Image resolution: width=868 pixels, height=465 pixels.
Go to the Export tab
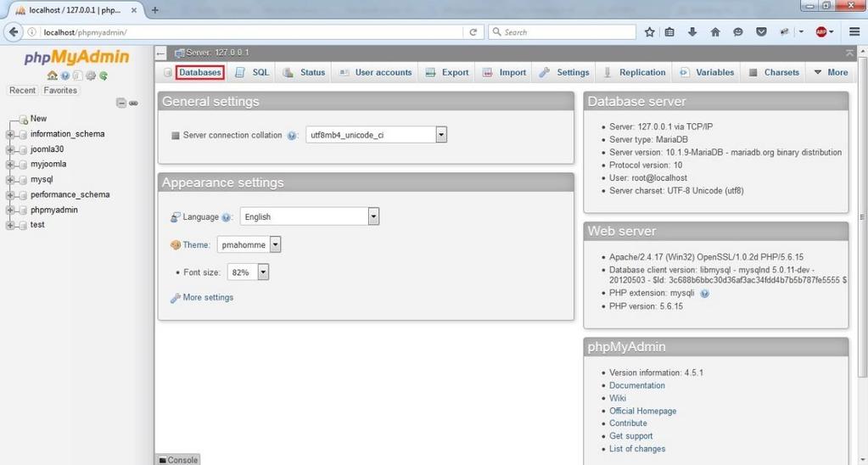coord(447,72)
